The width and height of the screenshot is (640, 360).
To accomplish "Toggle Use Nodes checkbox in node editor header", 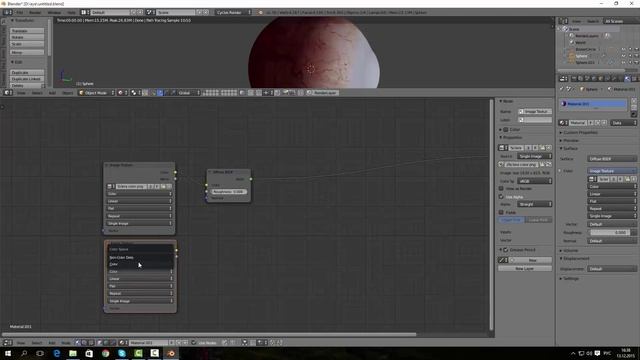I will pos(194,343).
